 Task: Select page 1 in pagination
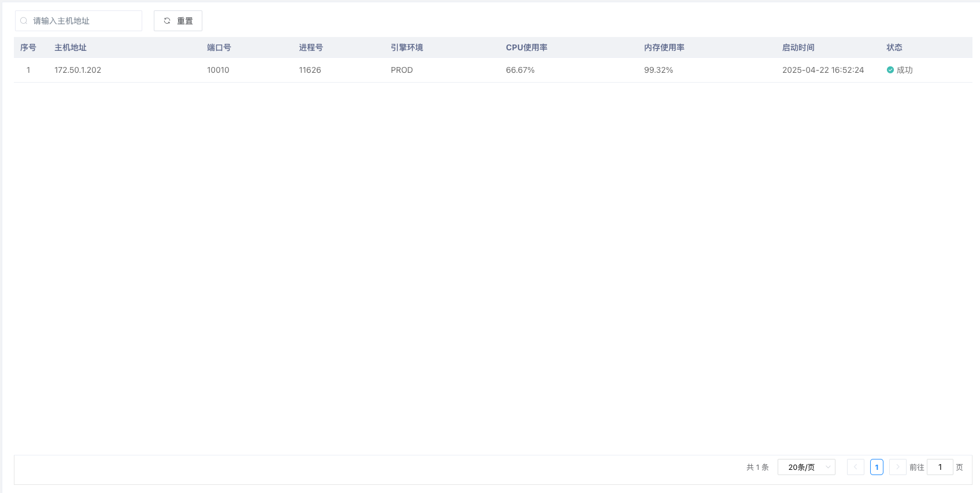(877, 467)
